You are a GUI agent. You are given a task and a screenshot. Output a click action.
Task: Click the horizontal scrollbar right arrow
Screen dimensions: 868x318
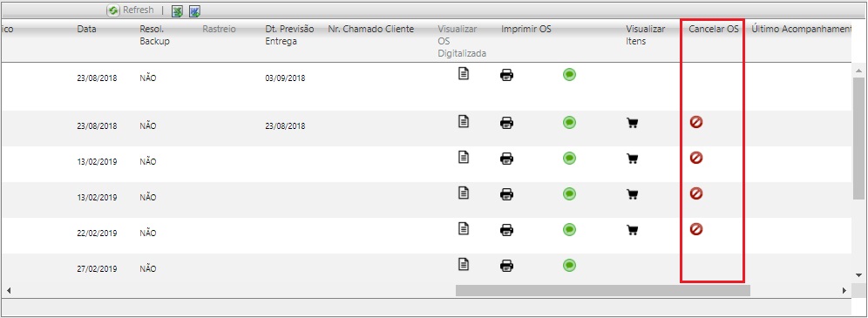[844, 290]
